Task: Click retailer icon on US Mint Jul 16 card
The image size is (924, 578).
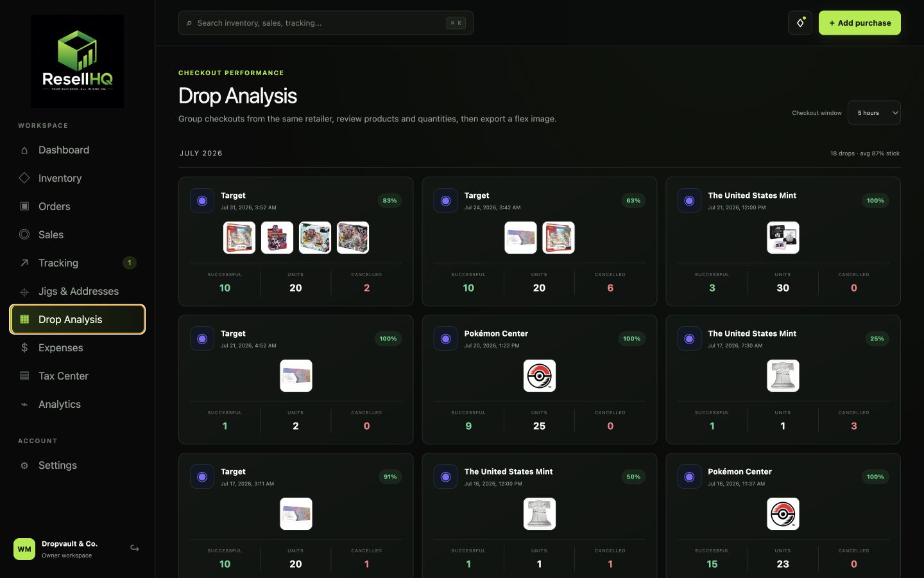Action: pos(445,477)
